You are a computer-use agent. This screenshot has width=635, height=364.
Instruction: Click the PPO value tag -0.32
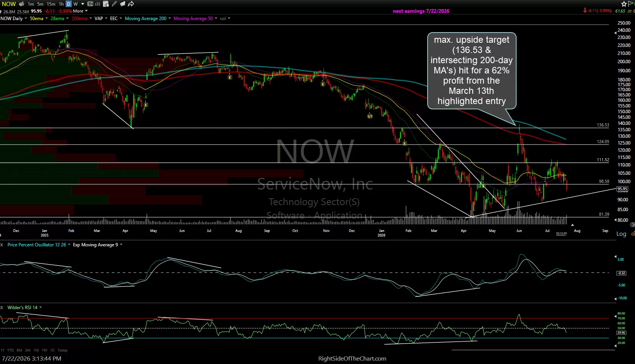pos(621,273)
